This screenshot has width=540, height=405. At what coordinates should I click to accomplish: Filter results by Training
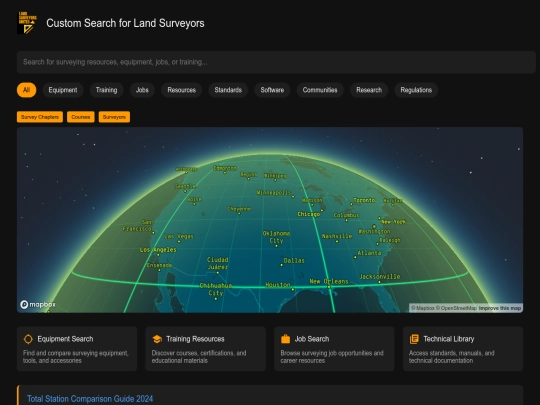106,90
